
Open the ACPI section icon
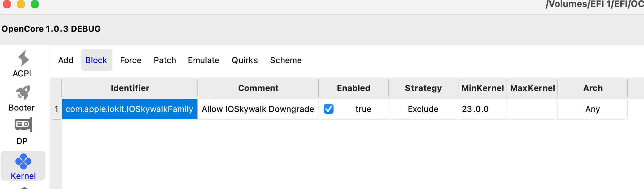click(x=23, y=59)
